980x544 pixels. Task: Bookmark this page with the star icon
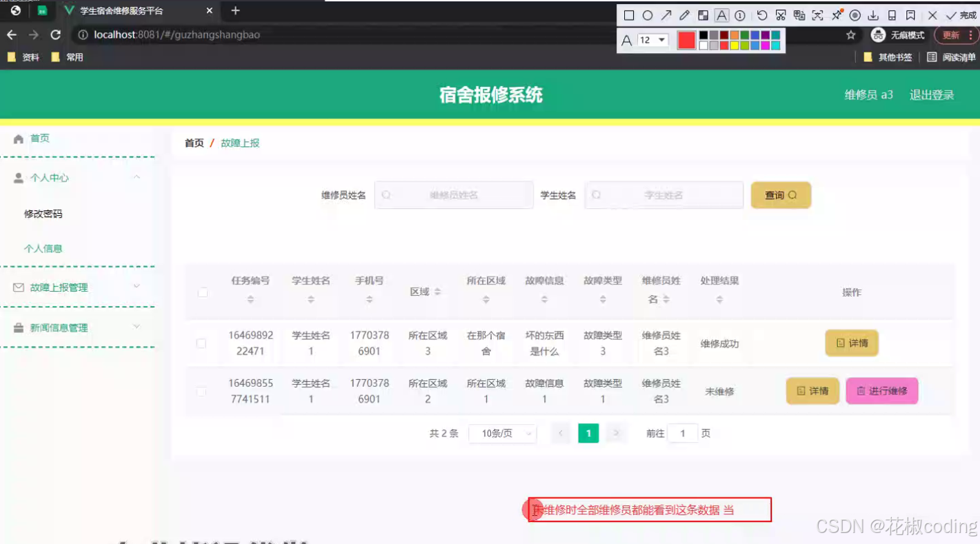(851, 34)
